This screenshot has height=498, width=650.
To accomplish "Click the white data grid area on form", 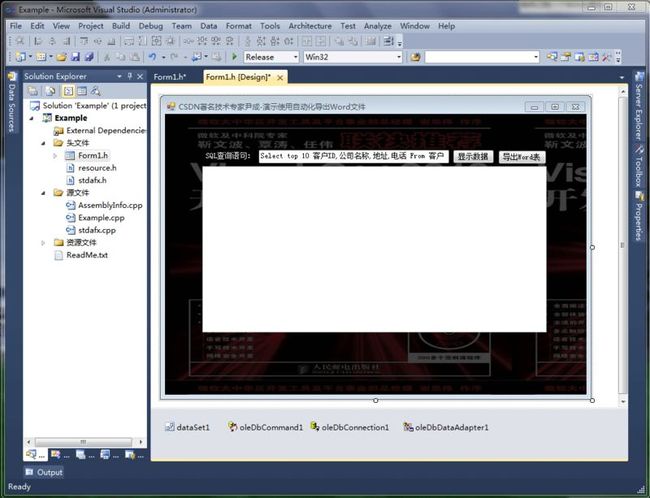I will point(374,249).
